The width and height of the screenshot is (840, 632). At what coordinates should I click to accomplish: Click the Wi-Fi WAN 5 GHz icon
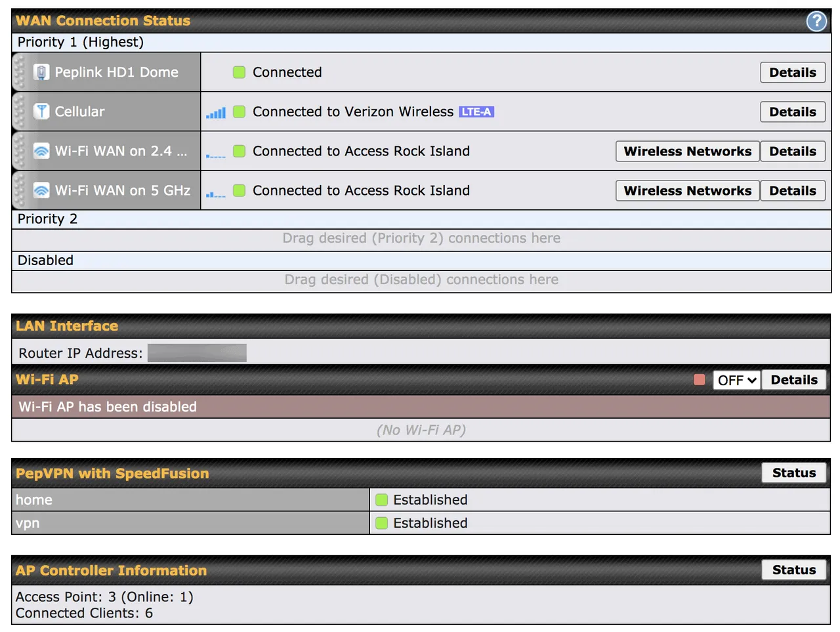(41, 190)
